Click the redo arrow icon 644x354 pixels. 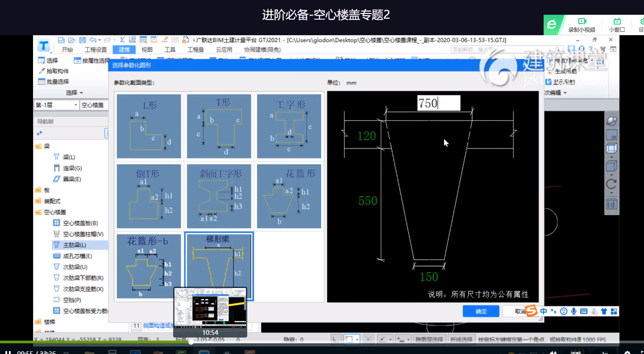pos(108,40)
